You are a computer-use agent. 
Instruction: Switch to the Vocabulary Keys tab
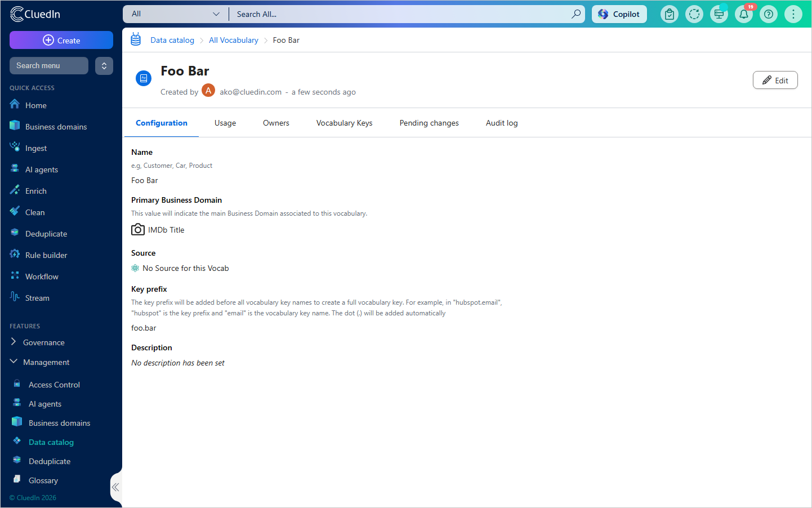[345, 123]
